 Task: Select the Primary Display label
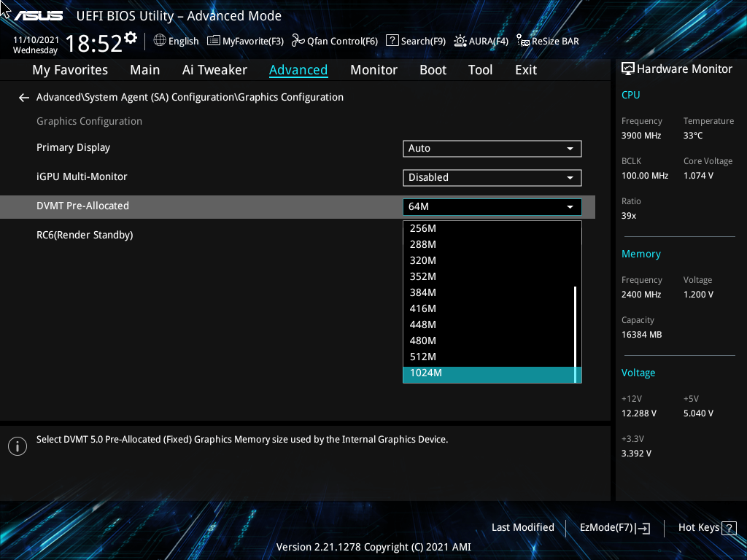[x=74, y=148]
